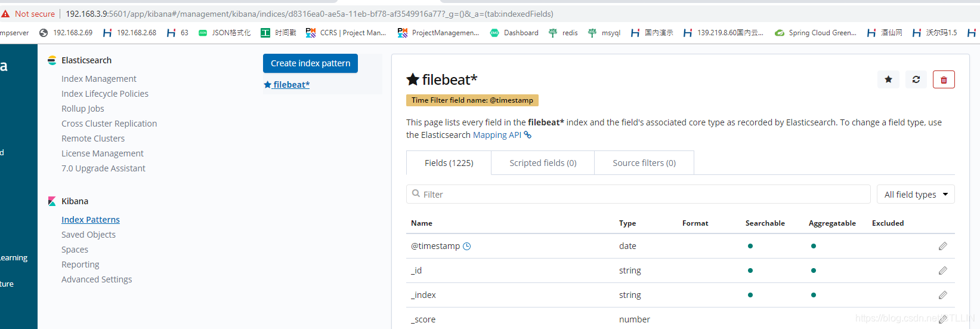Click the red delete index pattern icon
980x329 pixels.
(x=944, y=79)
